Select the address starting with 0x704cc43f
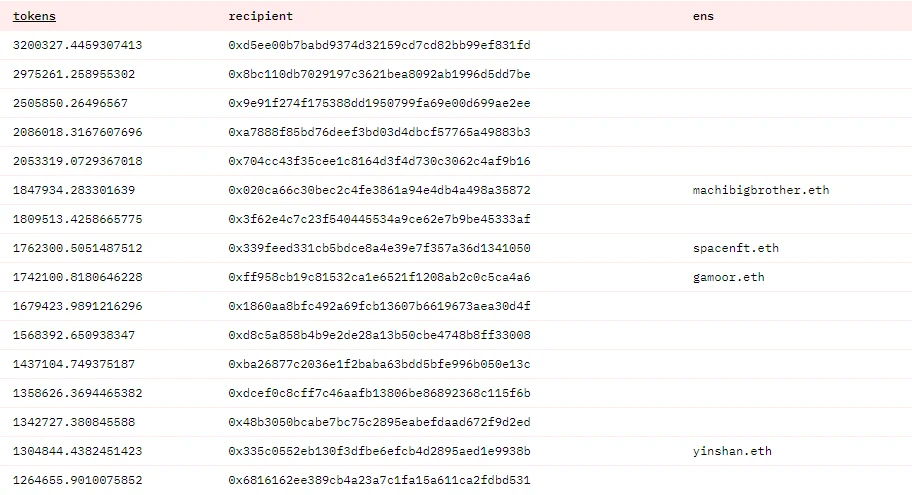Viewport: 912px width, 495px height. (379, 161)
